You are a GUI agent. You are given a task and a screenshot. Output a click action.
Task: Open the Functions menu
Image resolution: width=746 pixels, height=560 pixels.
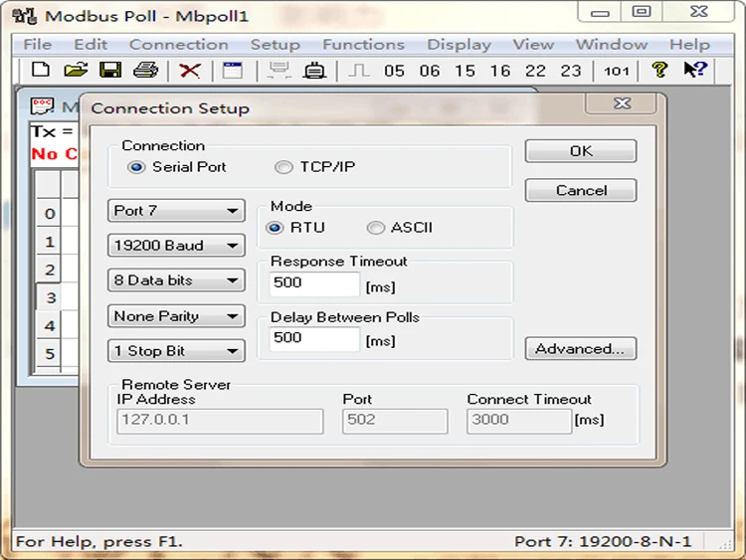[x=363, y=44]
